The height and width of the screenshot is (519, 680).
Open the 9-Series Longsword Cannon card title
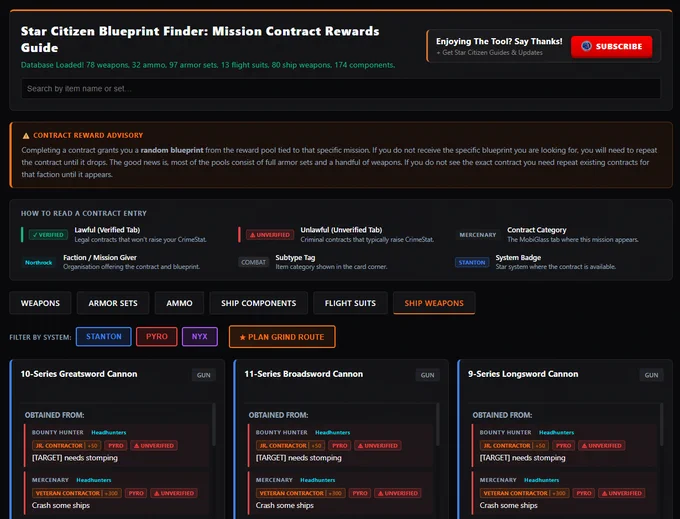pyautogui.click(x=523, y=374)
